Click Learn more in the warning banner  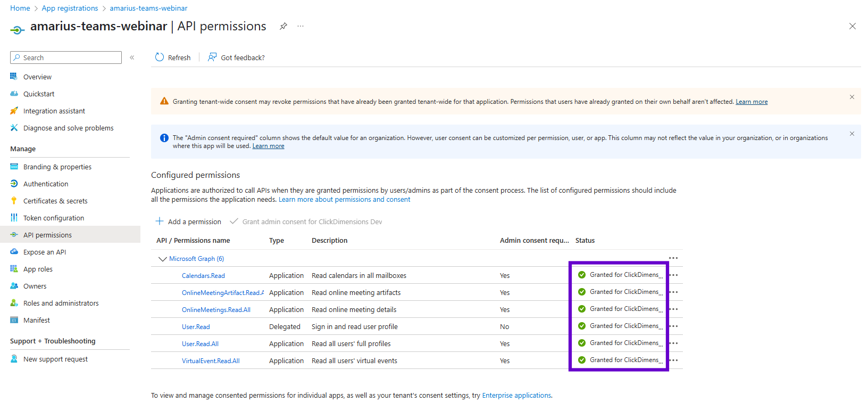752,102
